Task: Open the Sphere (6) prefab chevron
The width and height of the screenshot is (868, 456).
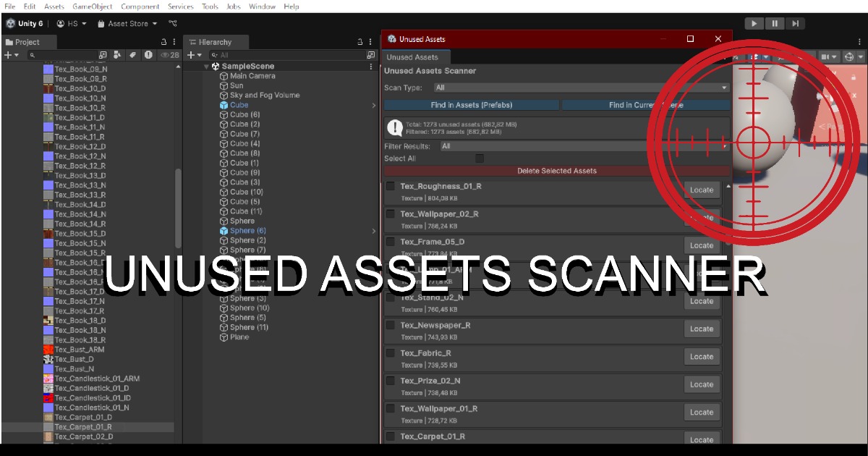Action: click(374, 231)
